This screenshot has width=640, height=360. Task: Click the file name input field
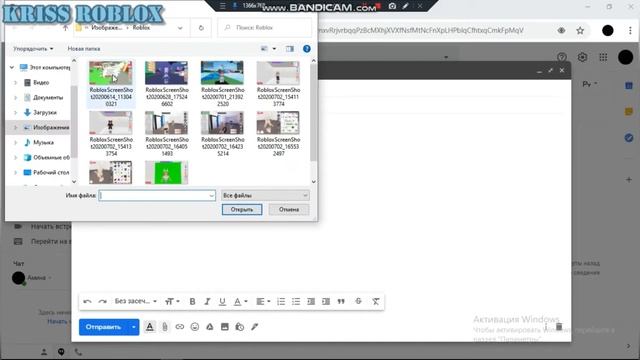pos(157,196)
